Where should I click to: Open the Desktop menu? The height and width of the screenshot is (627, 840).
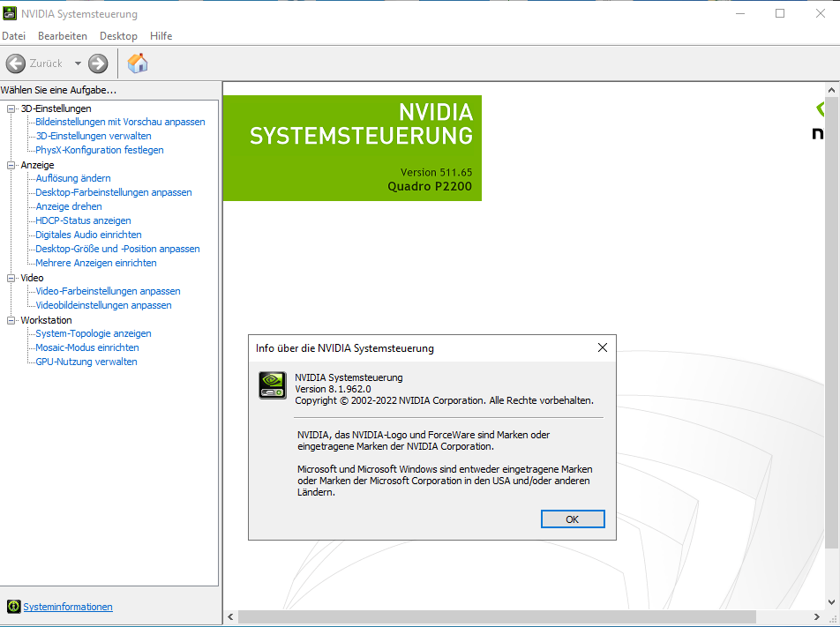[118, 36]
